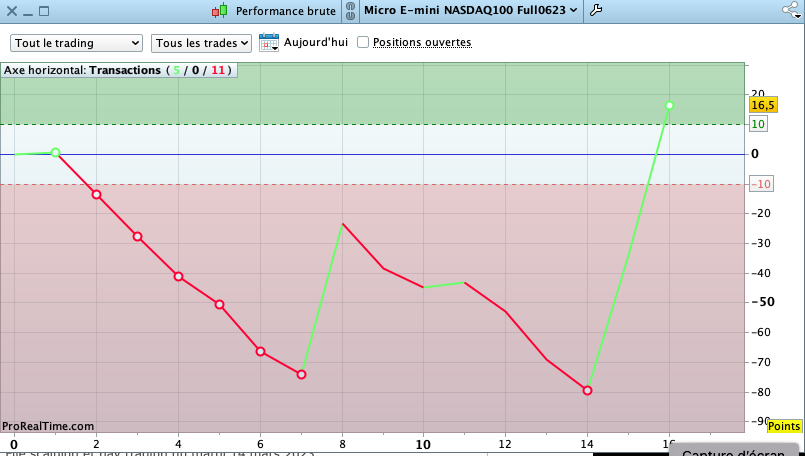The image size is (805, 456).
Task: Click the Aujourd'hui date label
Action: tap(316, 42)
